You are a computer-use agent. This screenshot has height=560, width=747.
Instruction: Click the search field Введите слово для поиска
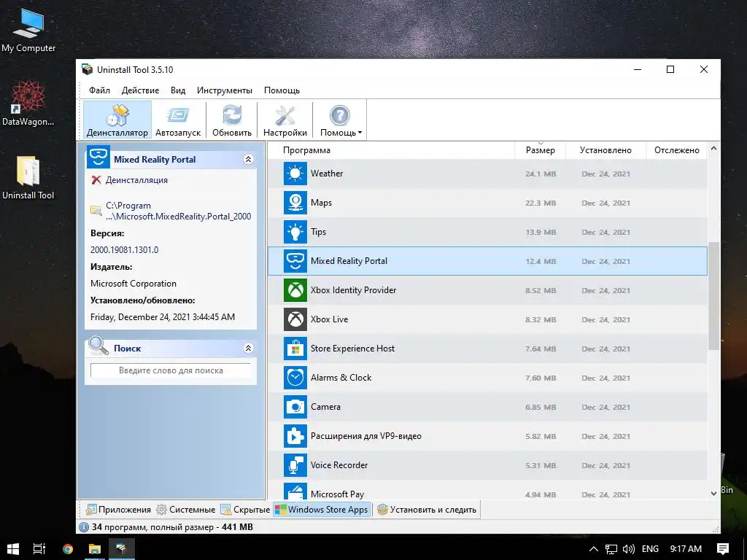point(171,370)
